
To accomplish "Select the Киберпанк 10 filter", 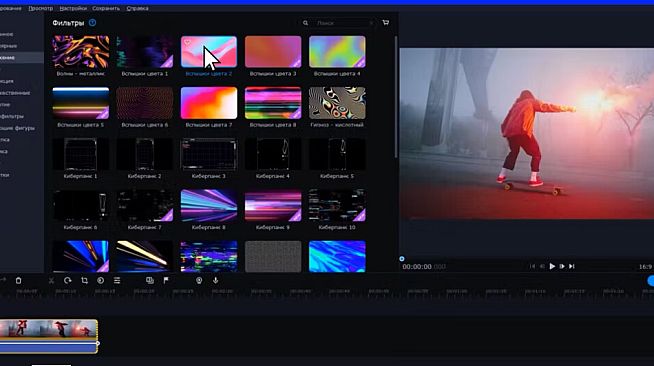I will [x=337, y=206].
